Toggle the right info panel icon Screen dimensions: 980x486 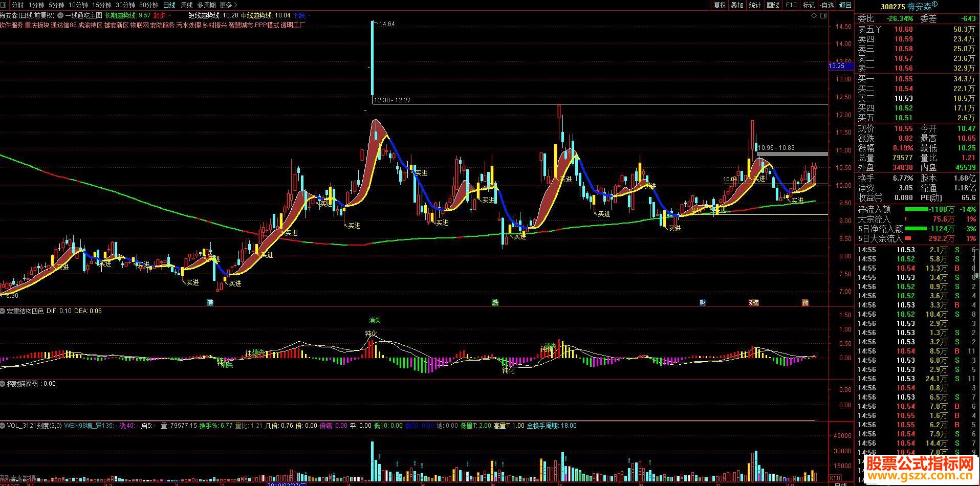point(823,16)
